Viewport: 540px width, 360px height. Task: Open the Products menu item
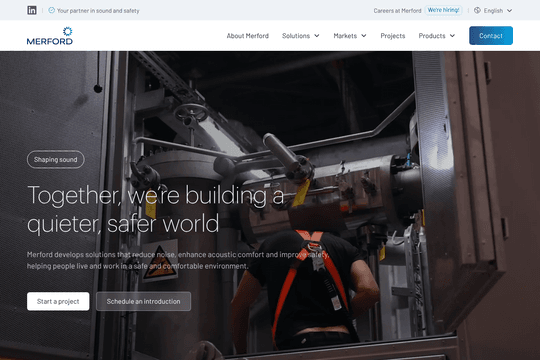pos(432,36)
